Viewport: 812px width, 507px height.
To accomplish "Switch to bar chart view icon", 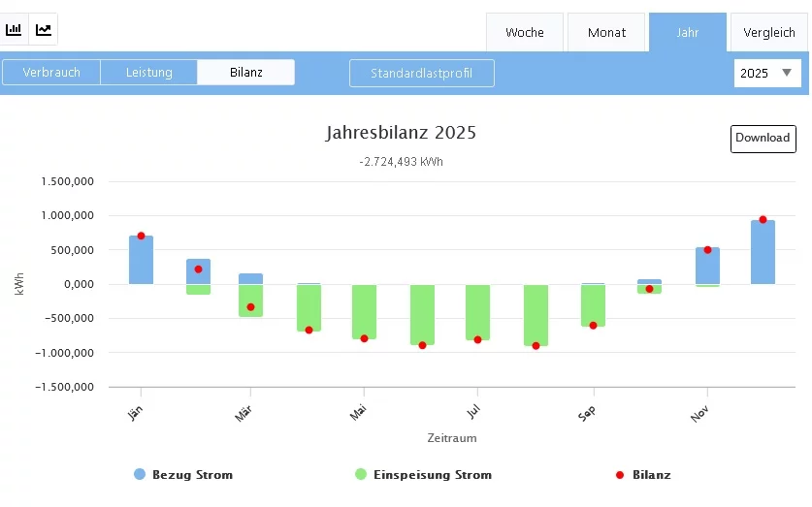I will coord(15,29).
